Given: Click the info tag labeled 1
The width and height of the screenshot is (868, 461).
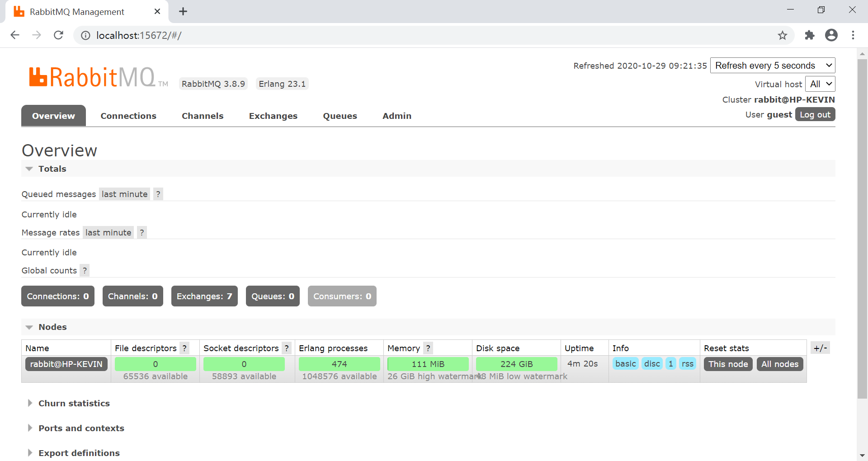Looking at the screenshot, I should [671, 363].
